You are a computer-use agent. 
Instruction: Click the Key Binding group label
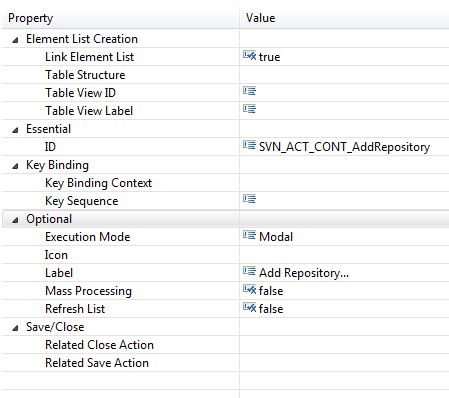click(x=58, y=165)
